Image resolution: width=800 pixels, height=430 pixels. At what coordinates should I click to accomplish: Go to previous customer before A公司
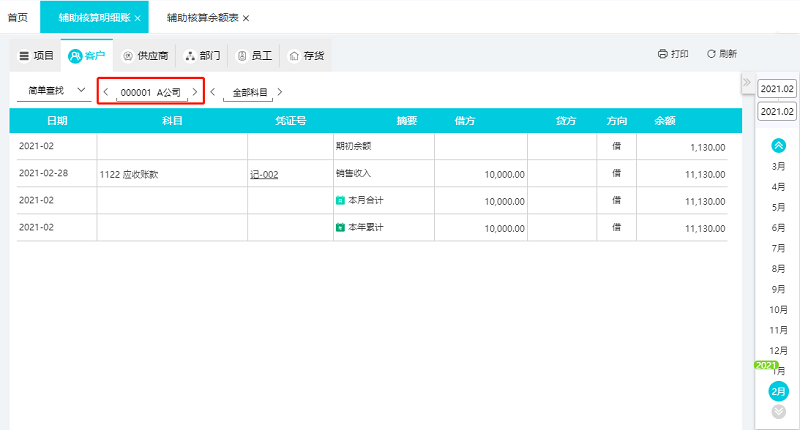(x=106, y=92)
